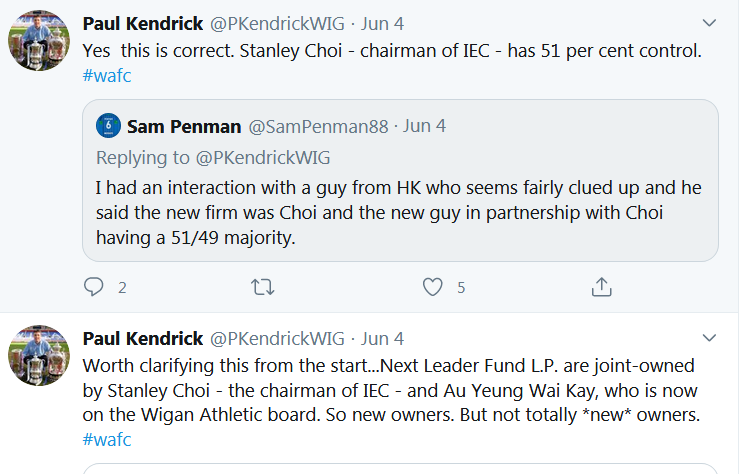This screenshot has width=739, height=474.
Task: Open the Jun 4 timestamp on first tweet
Action: [380, 23]
